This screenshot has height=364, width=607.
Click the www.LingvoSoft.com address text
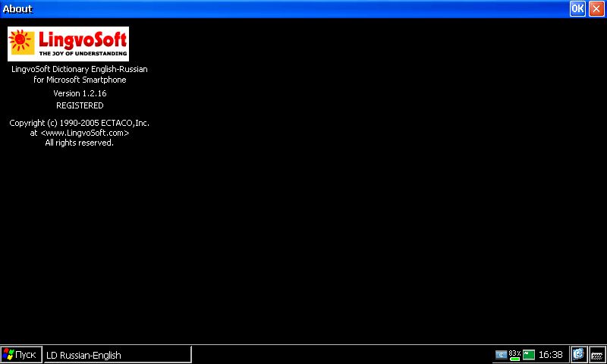tap(85, 133)
